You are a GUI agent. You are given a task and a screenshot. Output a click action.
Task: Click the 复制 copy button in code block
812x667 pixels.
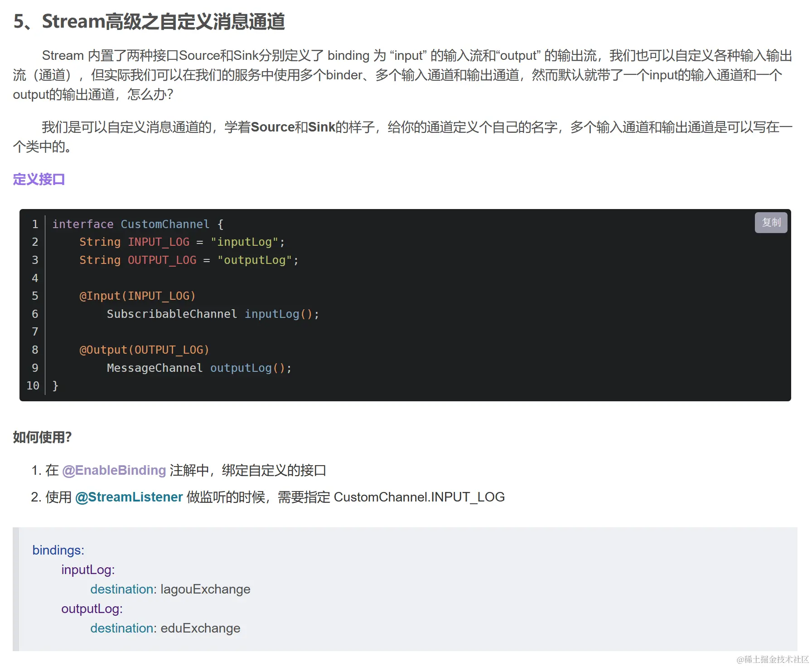771,223
